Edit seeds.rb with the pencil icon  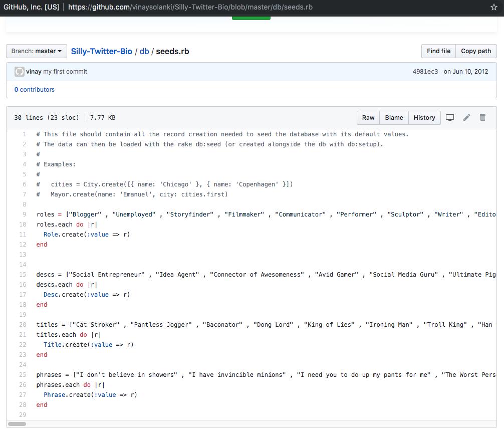(x=467, y=118)
